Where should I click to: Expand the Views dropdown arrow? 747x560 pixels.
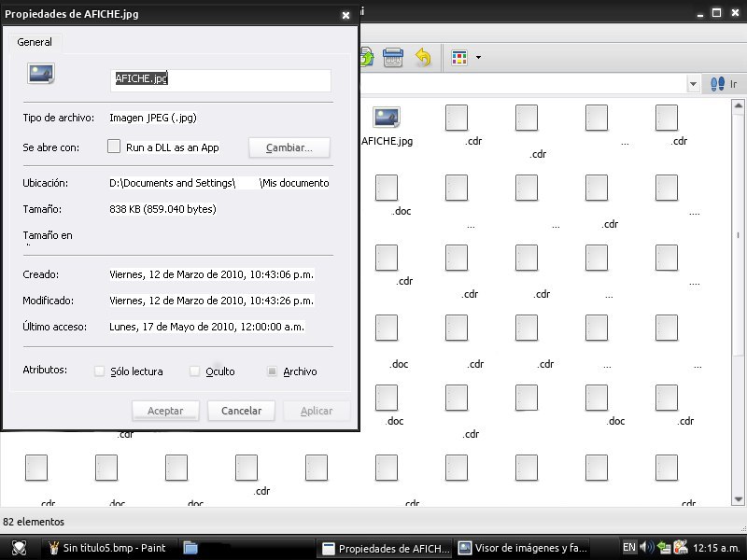478,58
